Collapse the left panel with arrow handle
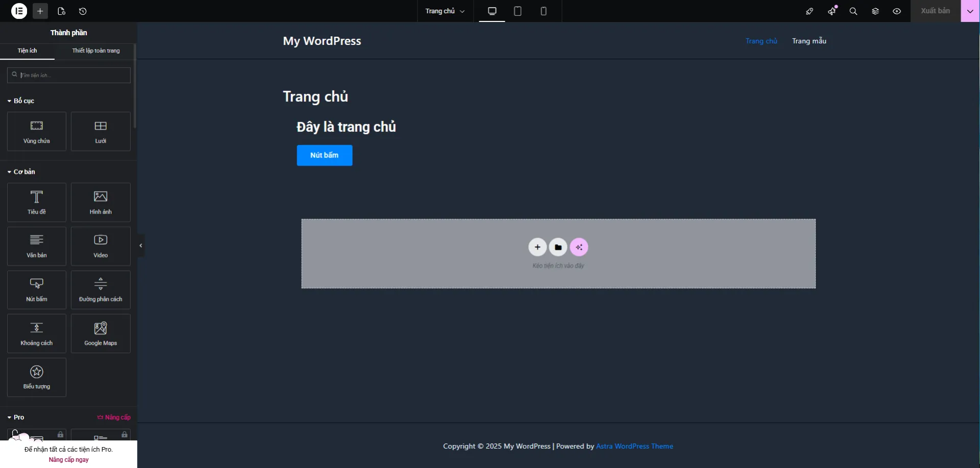The width and height of the screenshot is (980, 468). click(141, 246)
